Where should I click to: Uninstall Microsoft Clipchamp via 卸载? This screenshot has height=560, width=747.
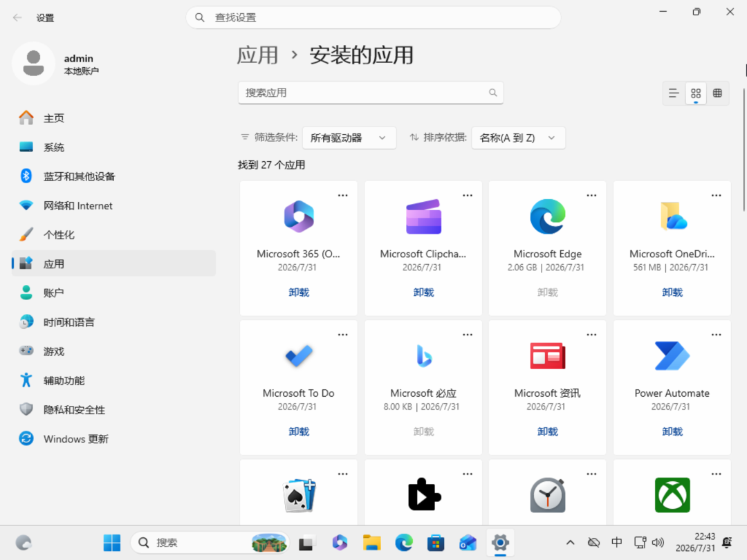point(423,292)
